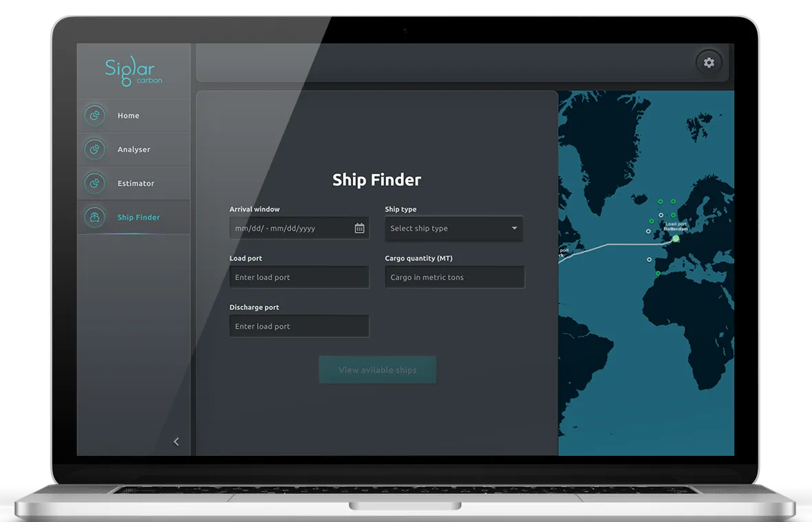Viewport: 812px width, 522px height.
Task: Open the settings gear at top right
Action: 709,63
